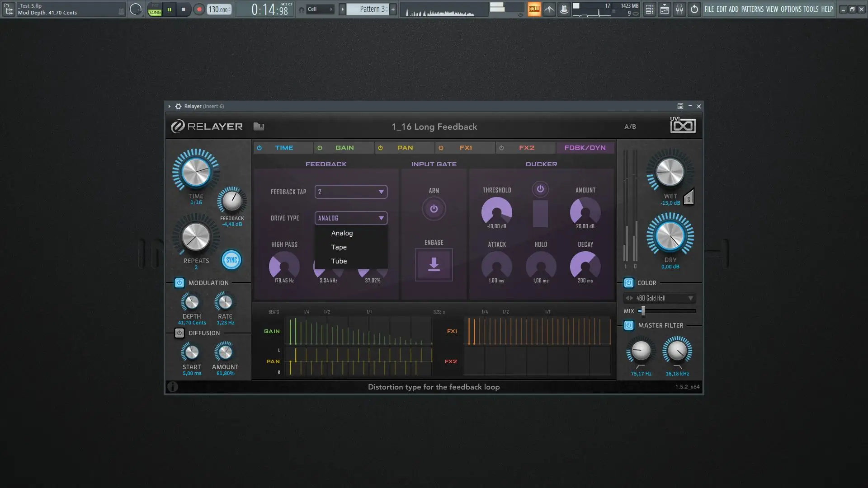The width and height of the screenshot is (868, 488).
Task: Click the info icon in the plugin's bottom-left corner
Action: coord(173,387)
